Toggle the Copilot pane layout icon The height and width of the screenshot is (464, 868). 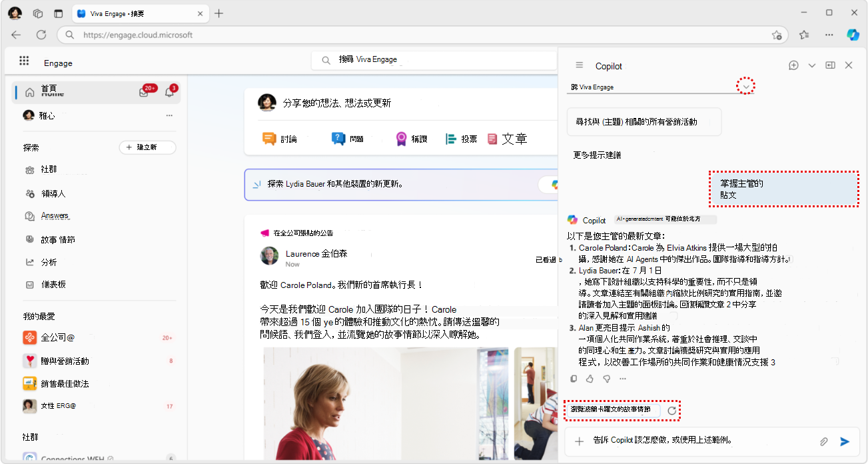pos(830,65)
